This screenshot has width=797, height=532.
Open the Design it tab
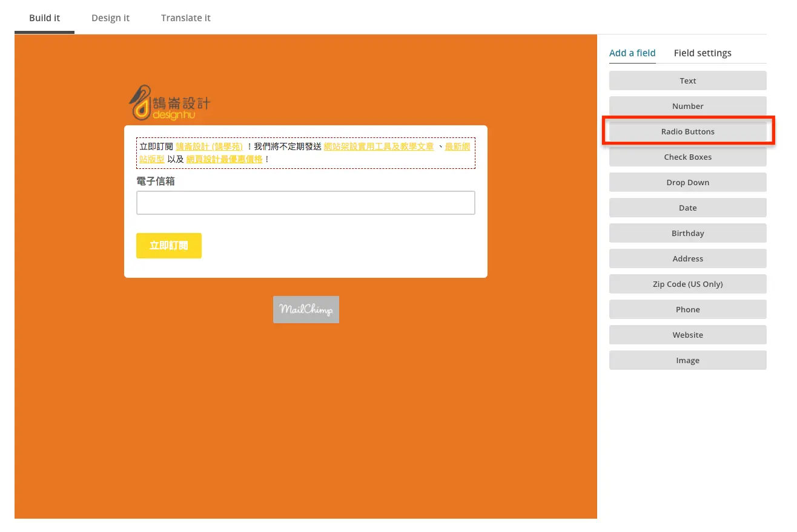[110, 18]
